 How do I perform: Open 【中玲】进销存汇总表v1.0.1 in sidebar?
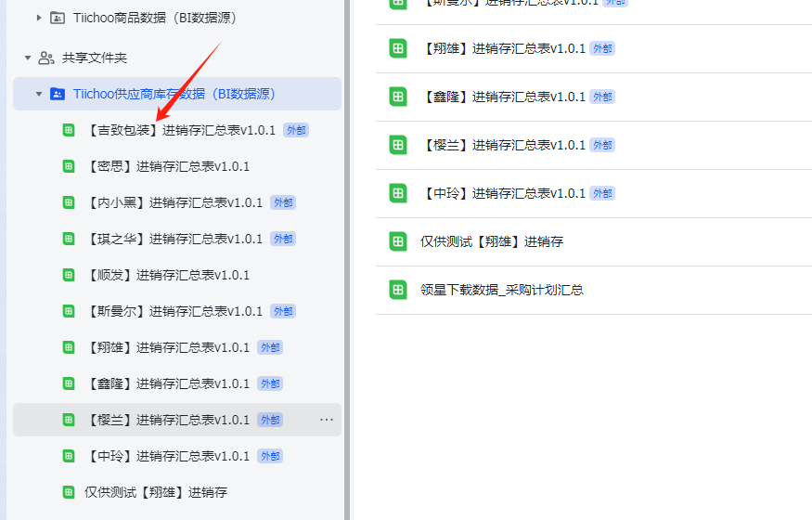(x=167, y=456)
